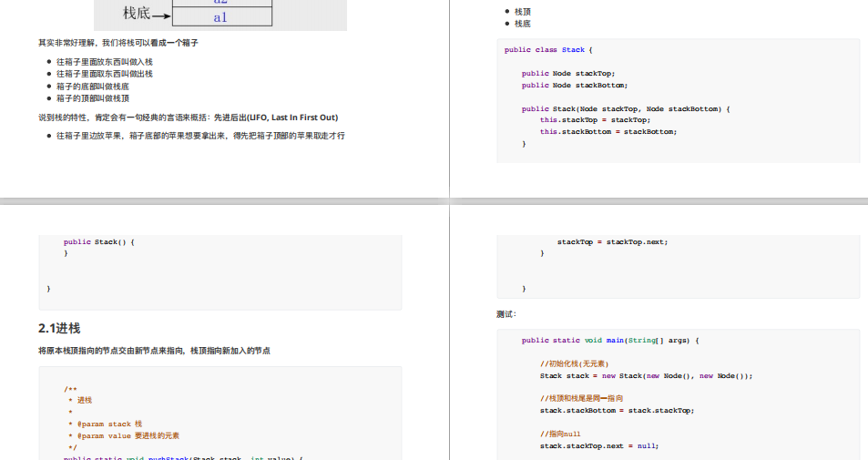Click code line 'public Node stackBottom;'

tap(575, 86)
